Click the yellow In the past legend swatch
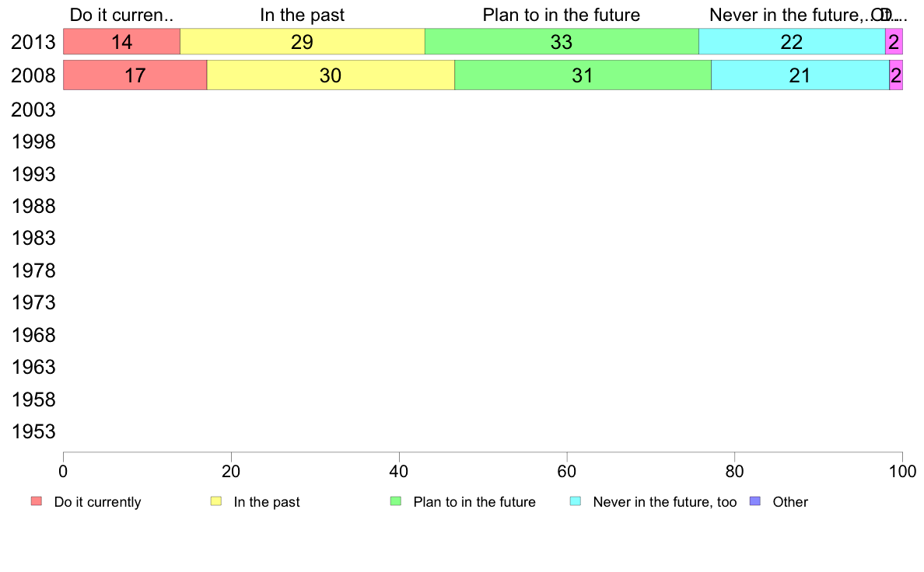This screenshot has height=572, width=924. pyautogui.click(x=216, y=501)
